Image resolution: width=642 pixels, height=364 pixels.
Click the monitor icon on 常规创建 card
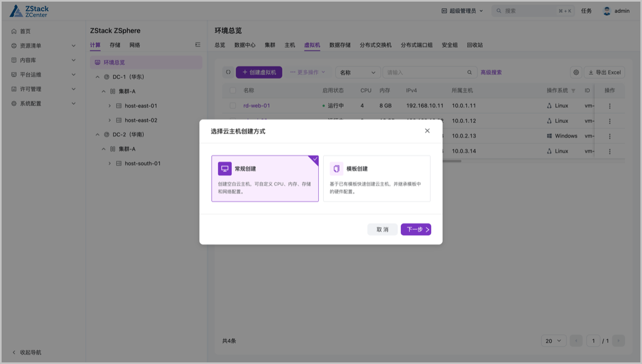coord(225,169)
